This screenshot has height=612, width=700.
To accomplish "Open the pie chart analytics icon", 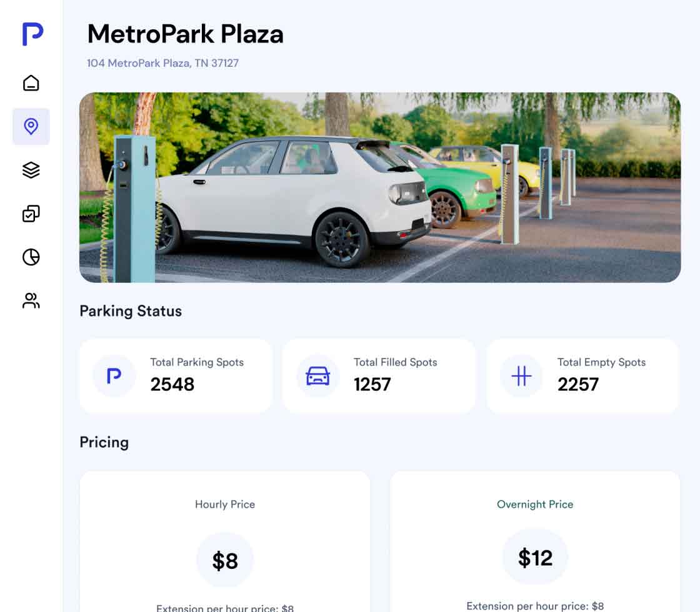I will 31,257.
